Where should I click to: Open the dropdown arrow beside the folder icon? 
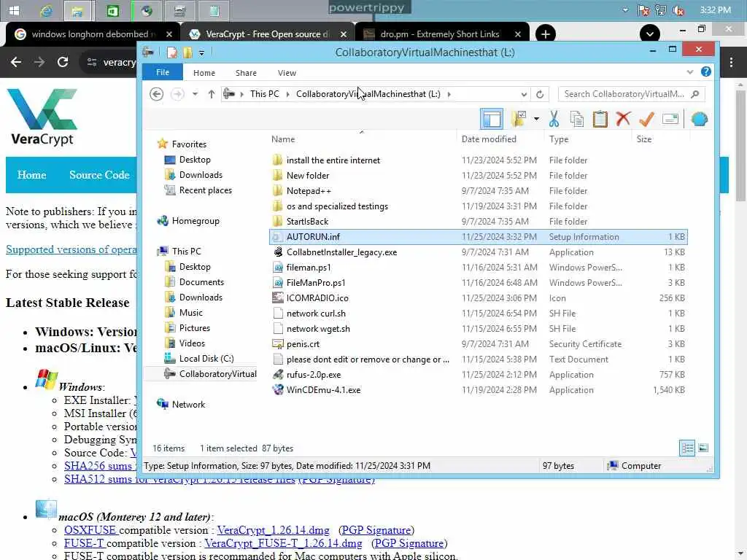pyautogui.click(x=536, y=119)
